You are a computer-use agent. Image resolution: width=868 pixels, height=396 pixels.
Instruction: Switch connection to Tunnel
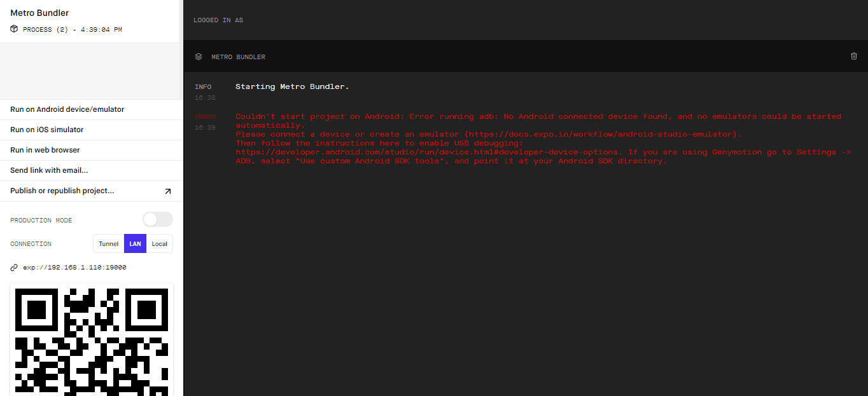[x=108, y=243]
